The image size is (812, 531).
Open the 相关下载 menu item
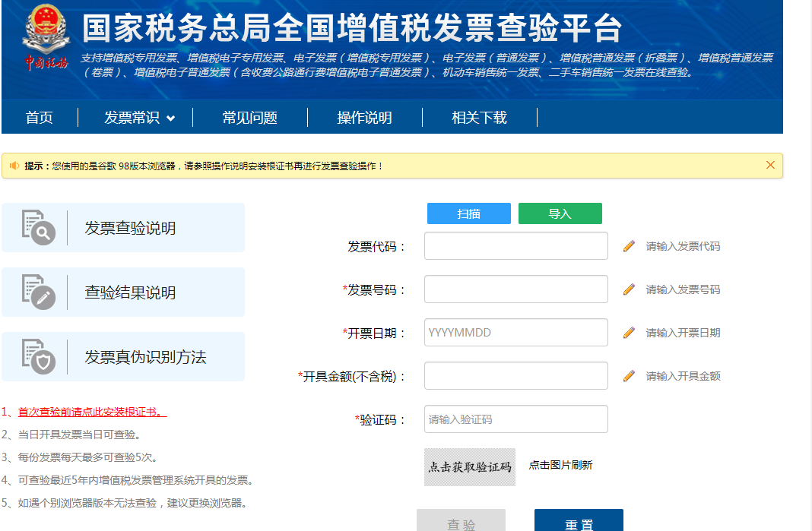[479, 118]
